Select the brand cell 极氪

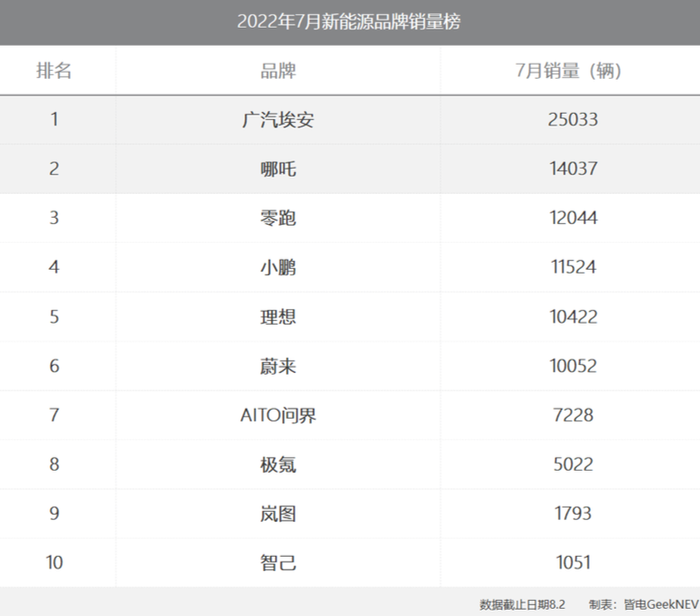click(x=278, y=464)
